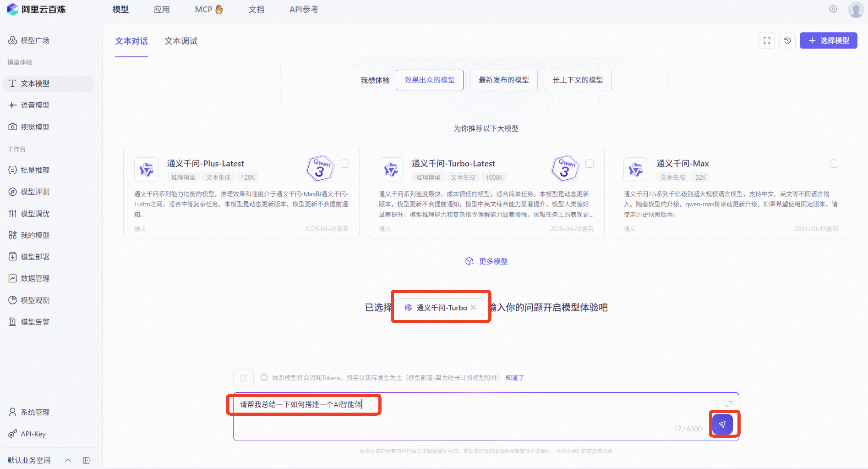The image size is (868, 469).
Task: Expand the text input box icon
Action: 729,404
